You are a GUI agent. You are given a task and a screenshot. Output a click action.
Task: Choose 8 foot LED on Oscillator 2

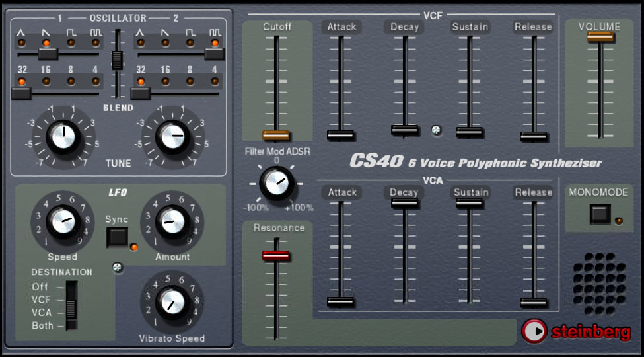tap(190, 81)
